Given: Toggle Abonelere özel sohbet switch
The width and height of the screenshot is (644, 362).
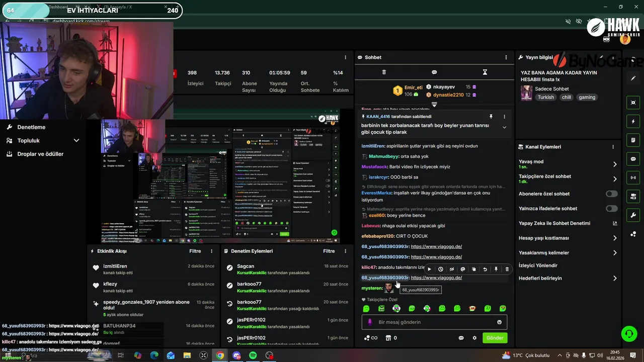Looking at the screenshot, I should [x=612, y=194].
